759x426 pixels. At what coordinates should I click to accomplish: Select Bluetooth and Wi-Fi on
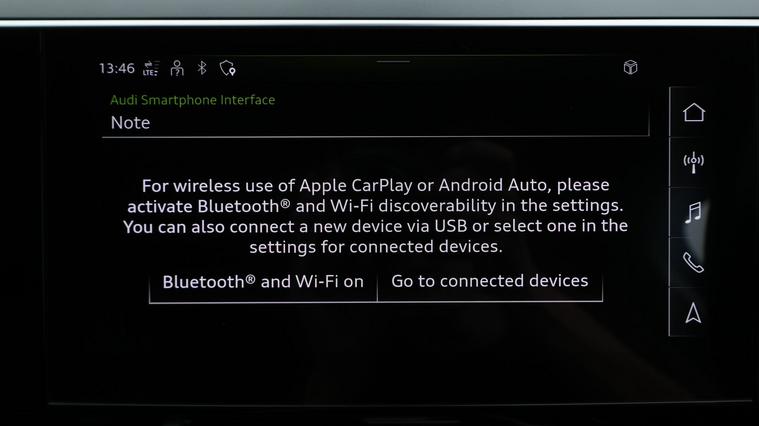(263, 282)
